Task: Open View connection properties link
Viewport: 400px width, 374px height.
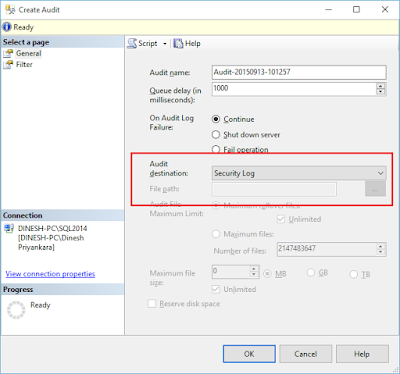Action: pyautogui.click(x=50, y=274)
